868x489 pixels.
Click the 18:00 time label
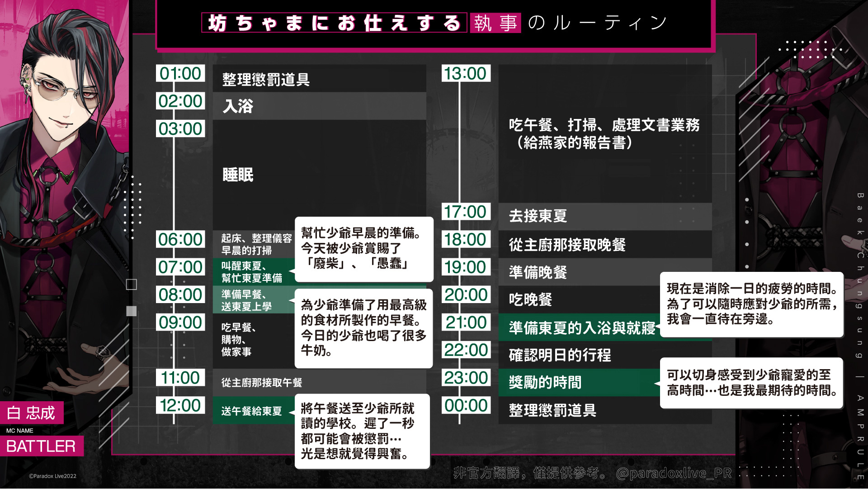coord(466,239)
